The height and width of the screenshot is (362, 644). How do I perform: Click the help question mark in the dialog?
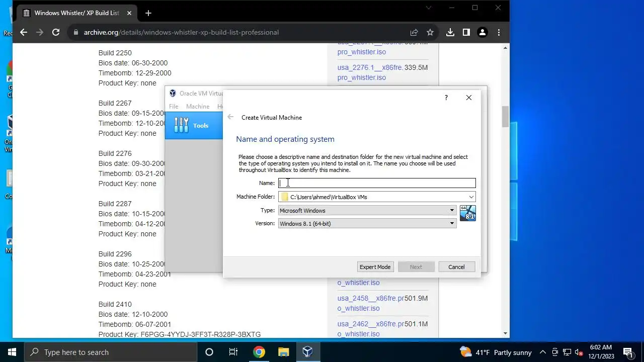446,98
